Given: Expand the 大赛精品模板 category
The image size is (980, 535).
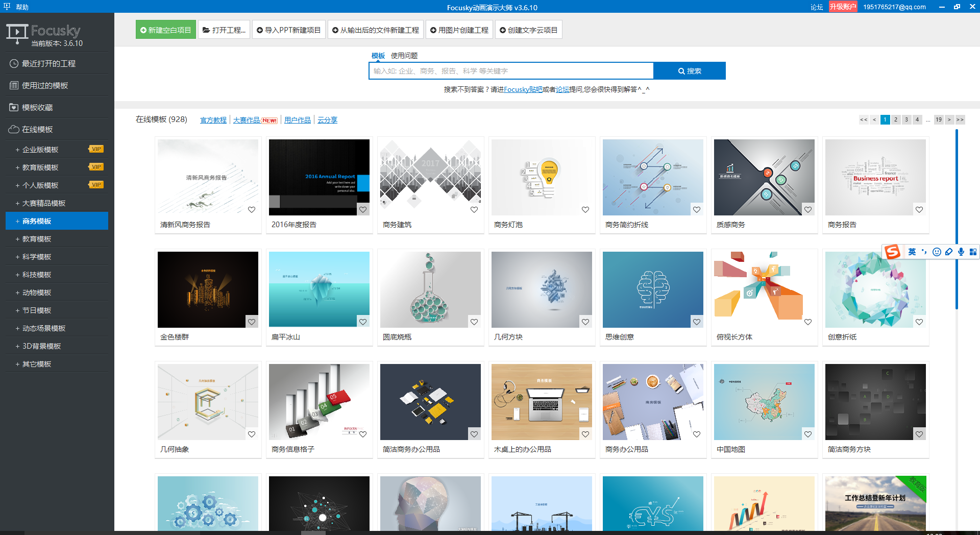Looking at the screenshot, I should pyautogui.click(x=57, y=203).
